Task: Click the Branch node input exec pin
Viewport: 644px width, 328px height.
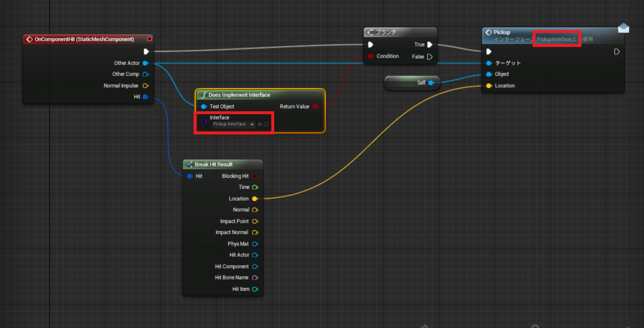Action: point(370,45)
